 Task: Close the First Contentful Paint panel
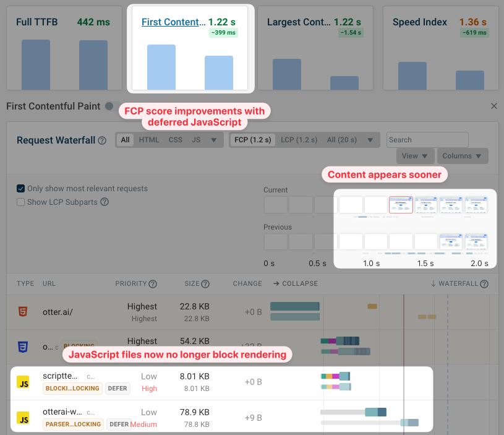point(494,106)
